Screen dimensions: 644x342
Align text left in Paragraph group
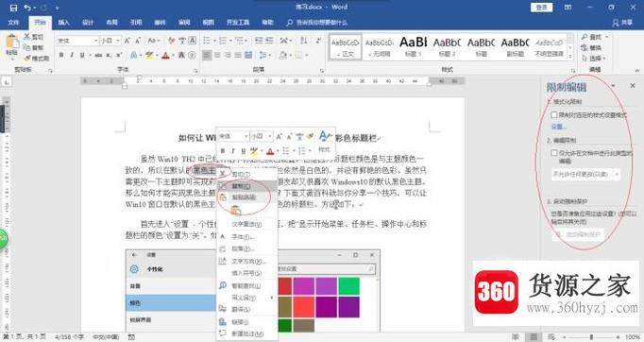pyautogui.click(x=207, y=55)
